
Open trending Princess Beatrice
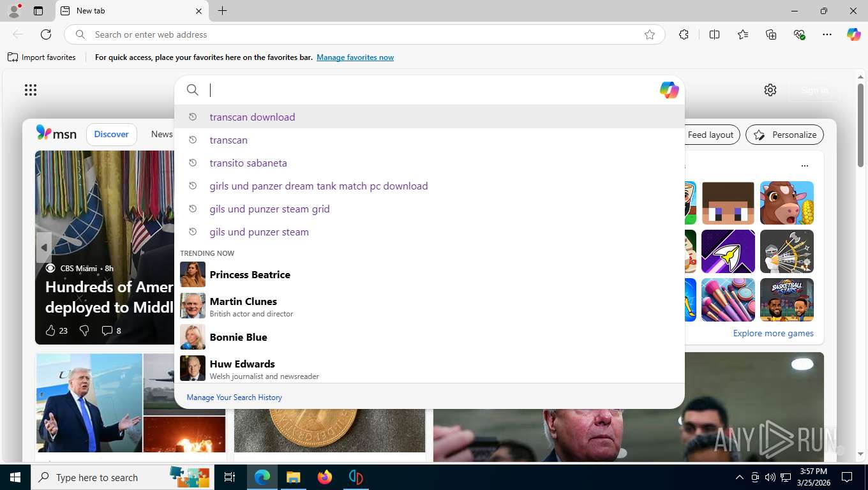[x=430, y=274]
